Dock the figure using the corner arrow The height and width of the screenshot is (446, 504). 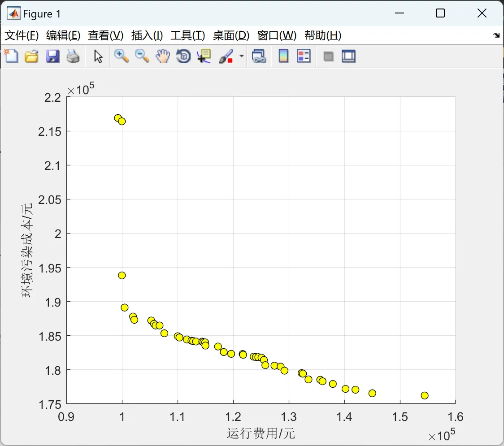pos(497,35)
